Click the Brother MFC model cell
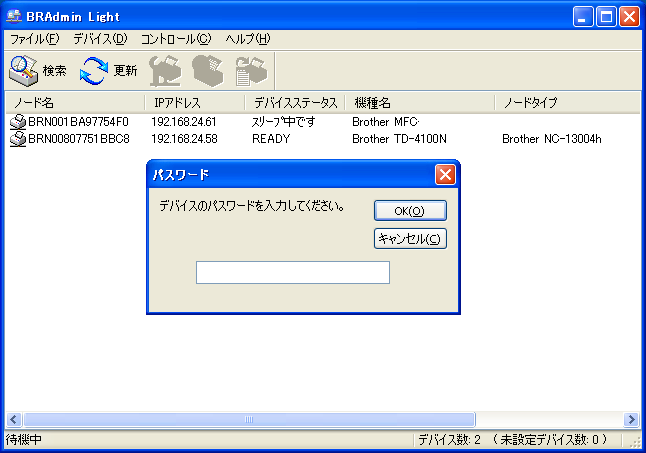This screenshot has width=646, height=453. [x=386, y=122]
